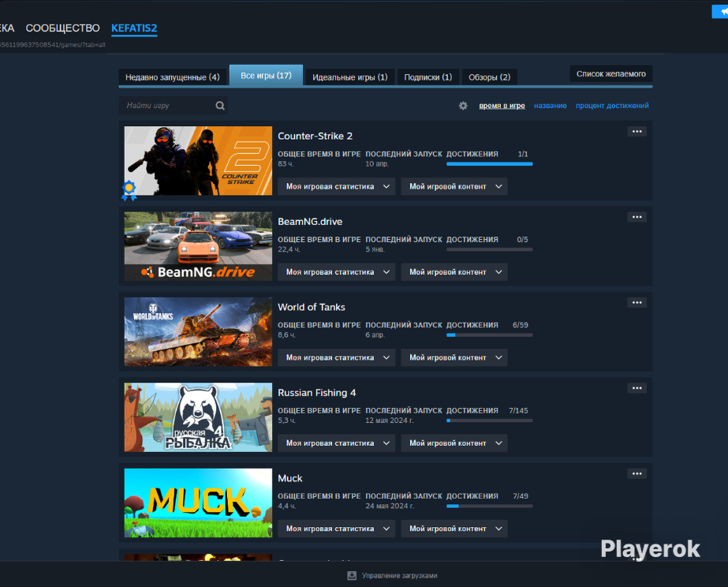Click Counter-Strike 2 achievements progress bar

click(489, 164)
